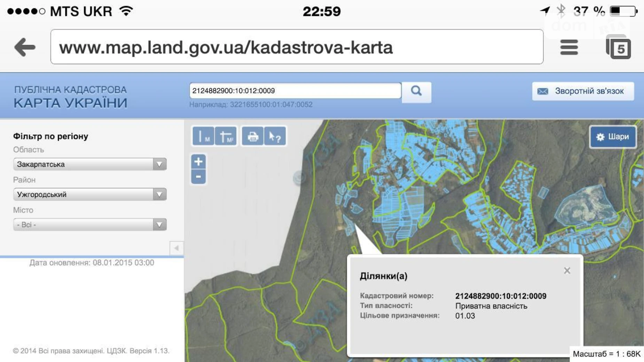Tap the browser URL address bar
The image size is (644, 362).
(x=297, y=47)
